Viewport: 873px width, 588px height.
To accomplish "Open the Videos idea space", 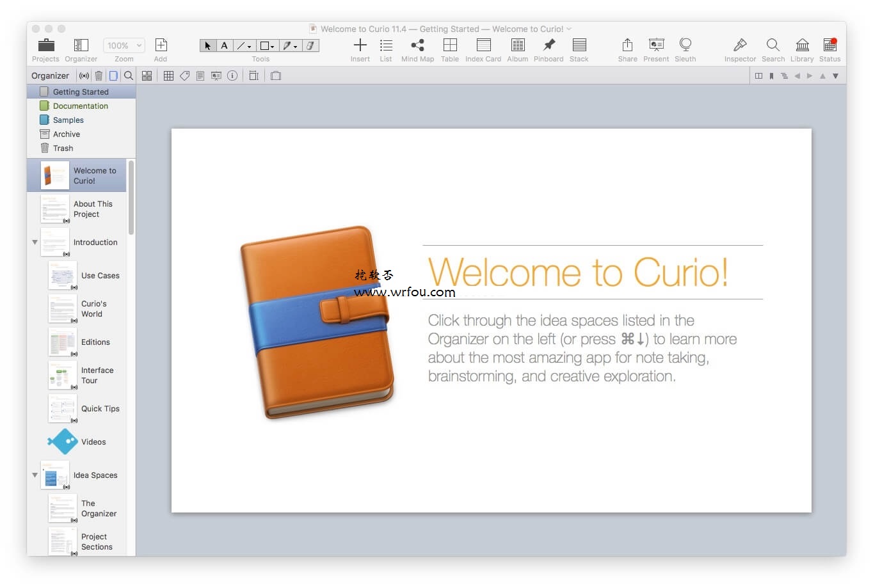I will pyautogui.click(x=77, y=442).
